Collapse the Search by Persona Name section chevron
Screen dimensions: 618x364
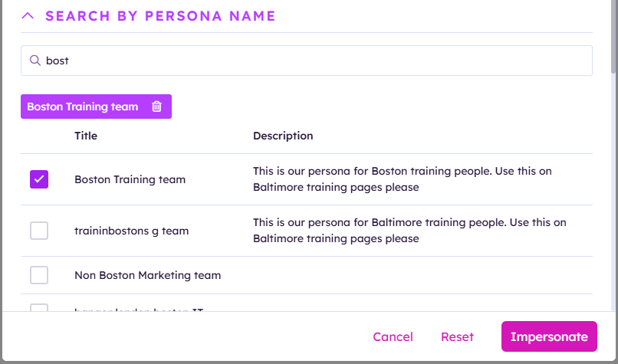click(28, 16)
